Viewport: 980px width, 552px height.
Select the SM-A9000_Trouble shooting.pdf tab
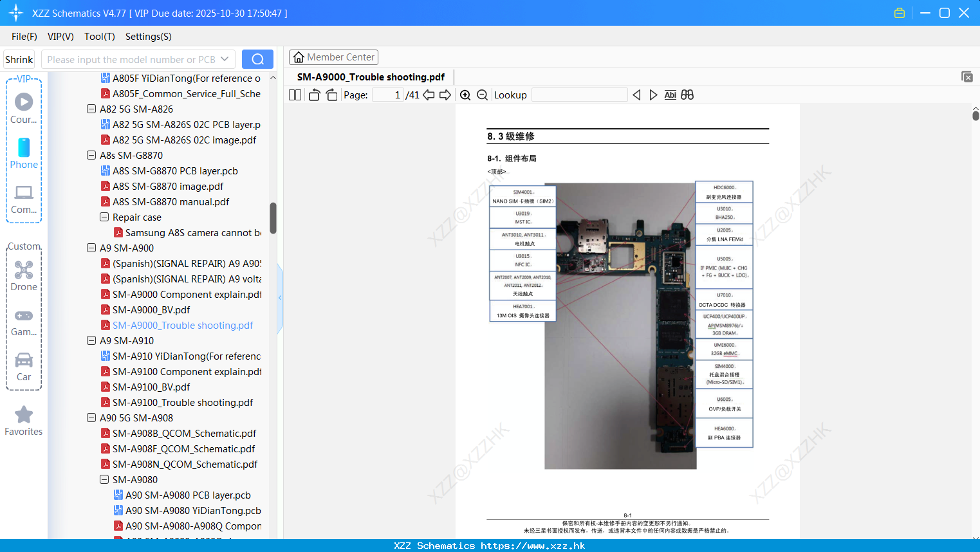pos(371,77)
